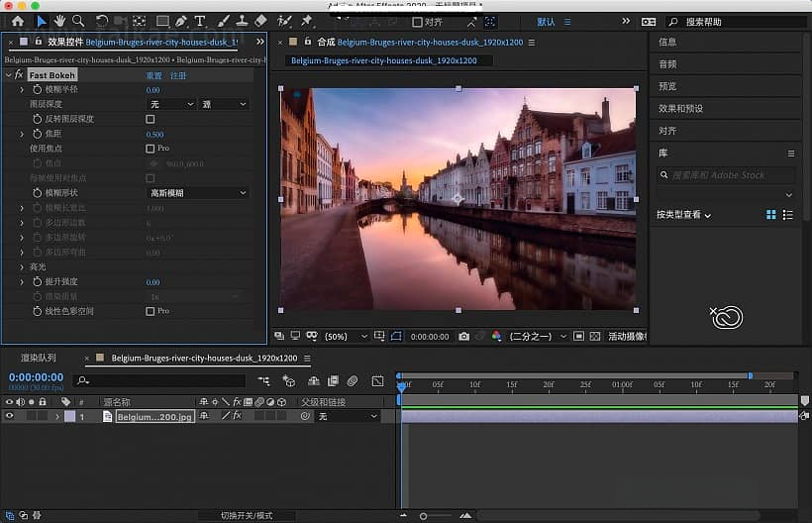This screenshot has height=523, width=812.
Task: Click the 切换开关/模式 button
Action: (247, 516)
